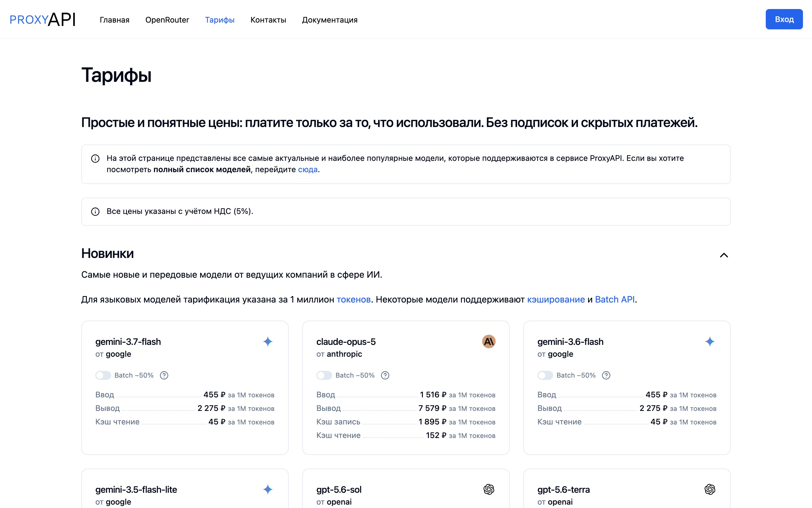This screenshot has height=508, width=812.
Task: Click the Новинки section heading
Action: pos(107,253)
